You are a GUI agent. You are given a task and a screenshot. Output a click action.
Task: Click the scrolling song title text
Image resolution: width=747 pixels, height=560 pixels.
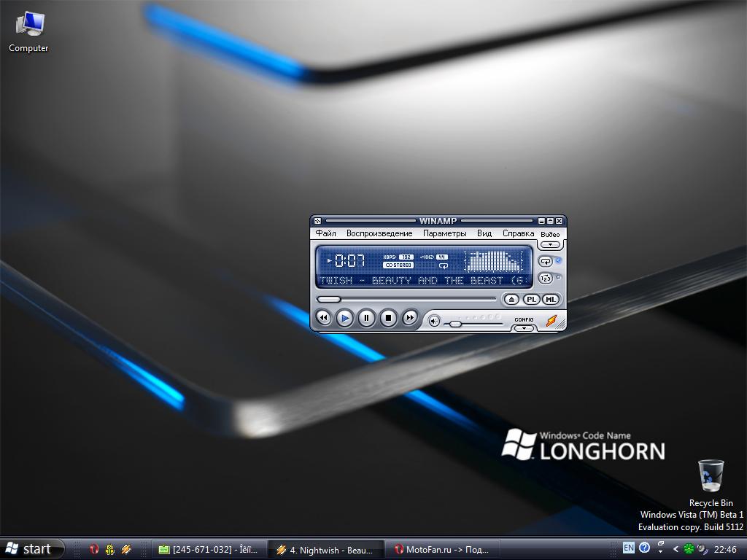click(x=424, y=281)
